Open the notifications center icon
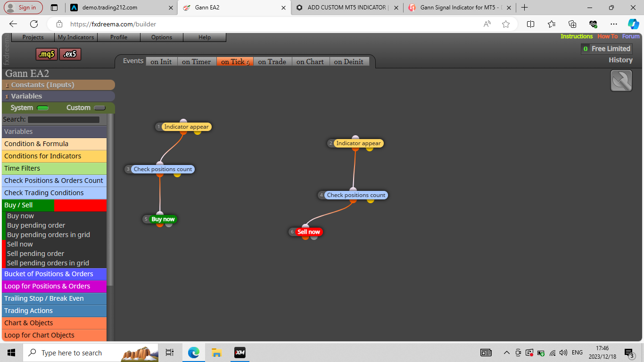 (629, 353)
